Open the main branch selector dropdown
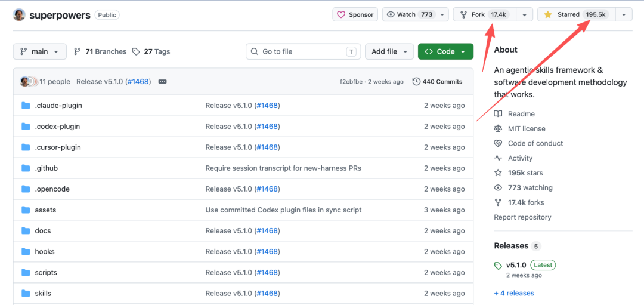644x305 pixels. pos(39,51)
